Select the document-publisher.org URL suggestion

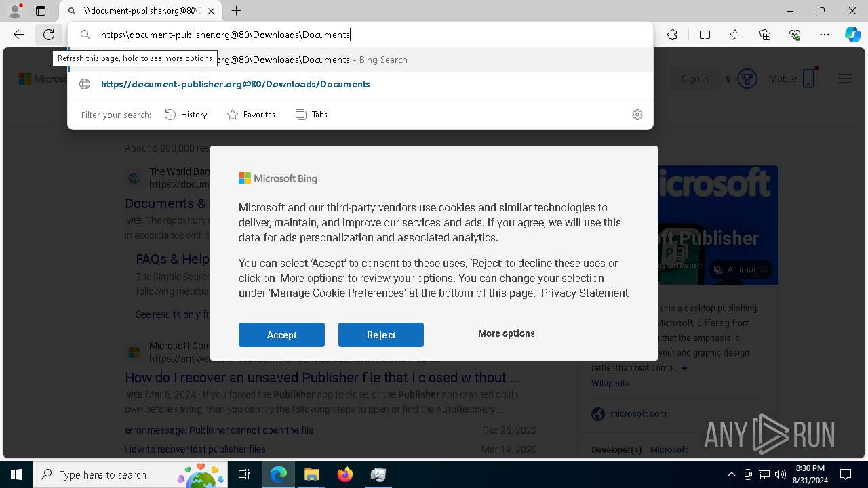coord(360,84)
